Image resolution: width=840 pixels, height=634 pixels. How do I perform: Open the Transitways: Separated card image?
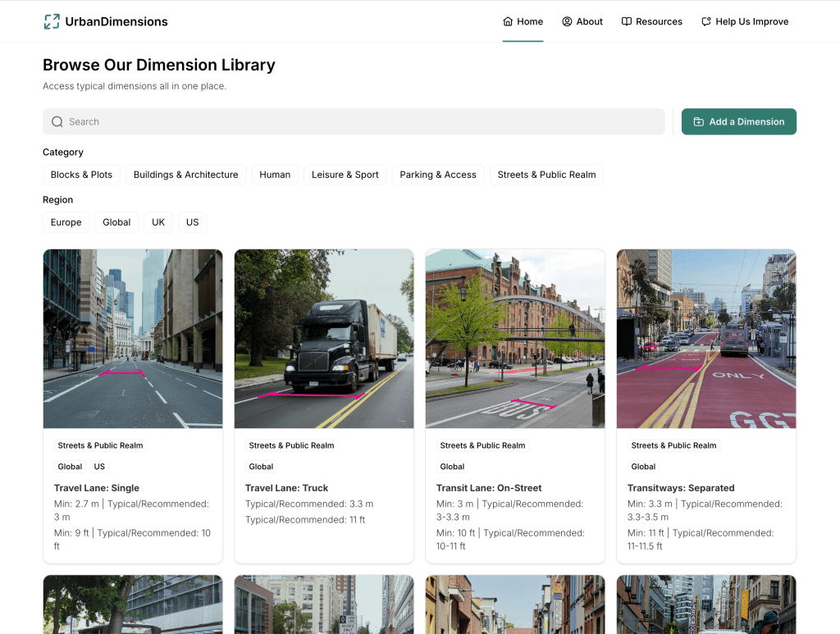click(x=705, y=339)
